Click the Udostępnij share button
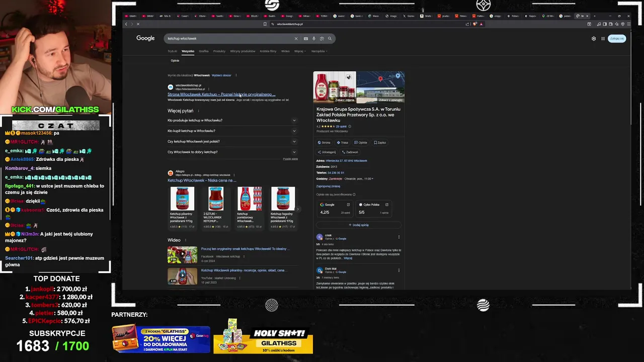644x362 pixels. click(x=327, y=152)
